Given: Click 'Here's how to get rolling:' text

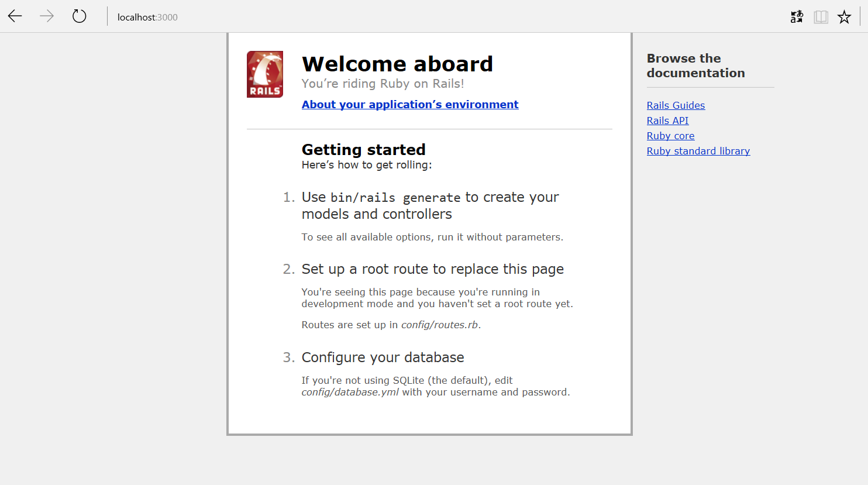Looking at the screenshot, I should 367,165.
